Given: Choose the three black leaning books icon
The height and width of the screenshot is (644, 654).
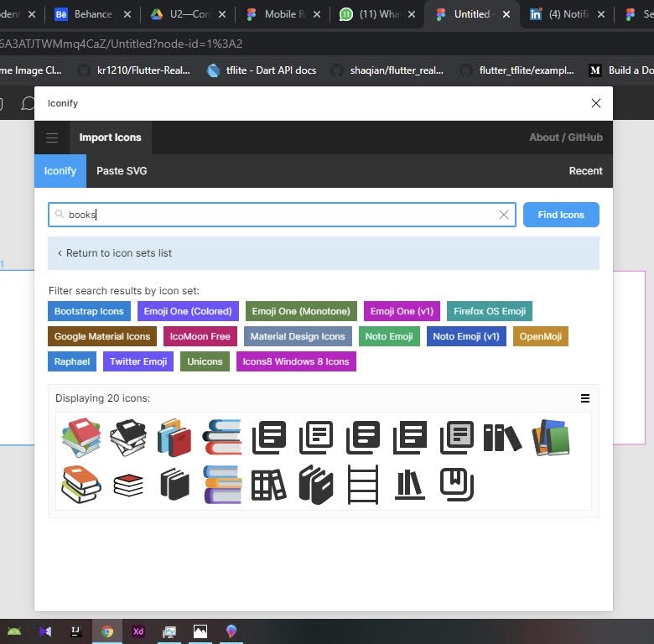Looking at the screenshot, I should [x=502, y=438].
